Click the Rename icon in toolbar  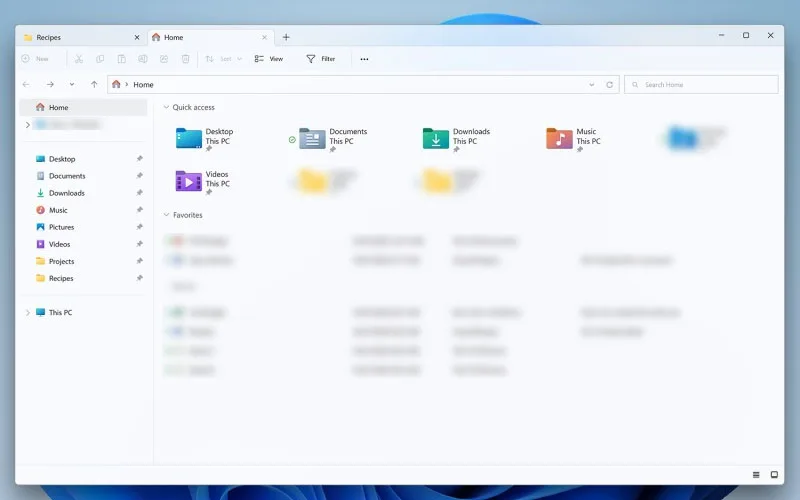(x=143, y=59)
